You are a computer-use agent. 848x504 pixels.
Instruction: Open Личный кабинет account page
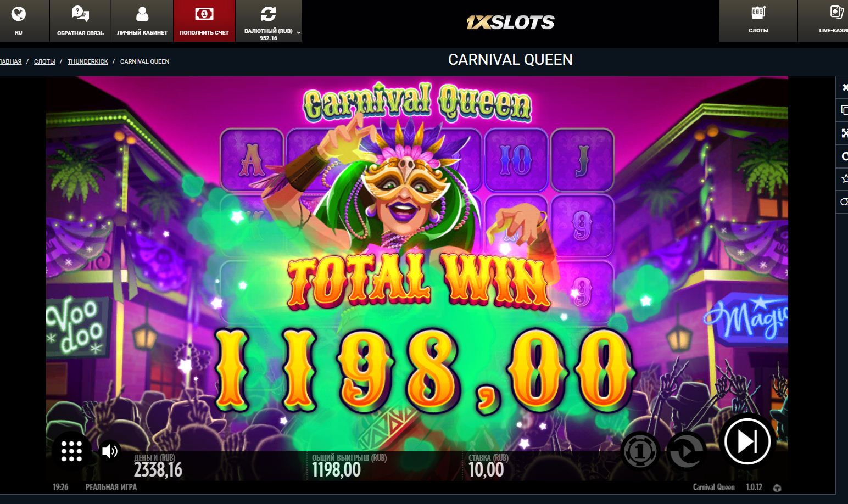click(142, 21)
